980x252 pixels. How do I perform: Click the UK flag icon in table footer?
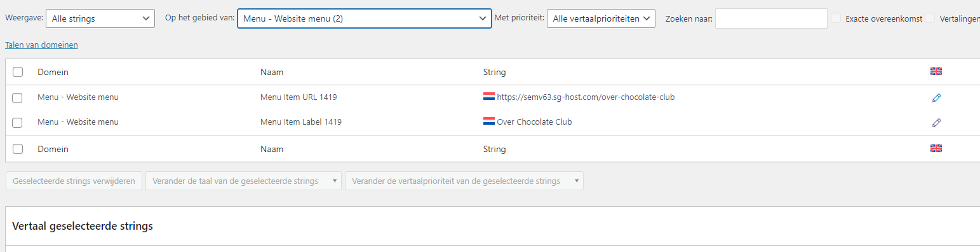tap(936, 148)
